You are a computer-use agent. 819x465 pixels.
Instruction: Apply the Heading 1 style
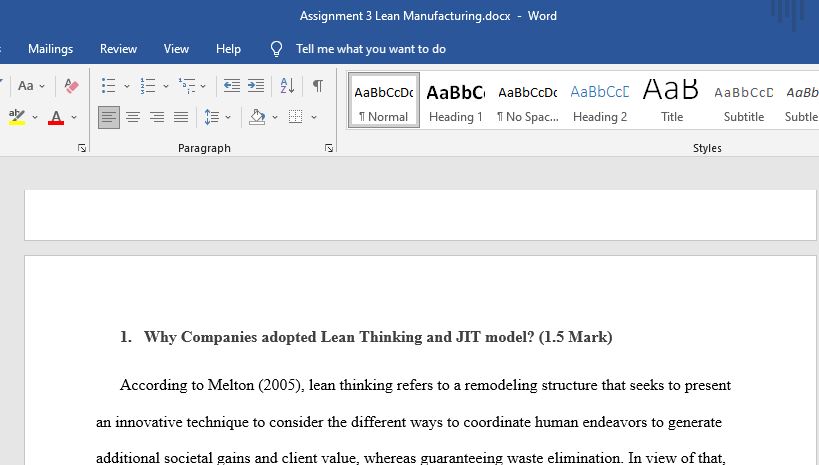coord(455,101)
